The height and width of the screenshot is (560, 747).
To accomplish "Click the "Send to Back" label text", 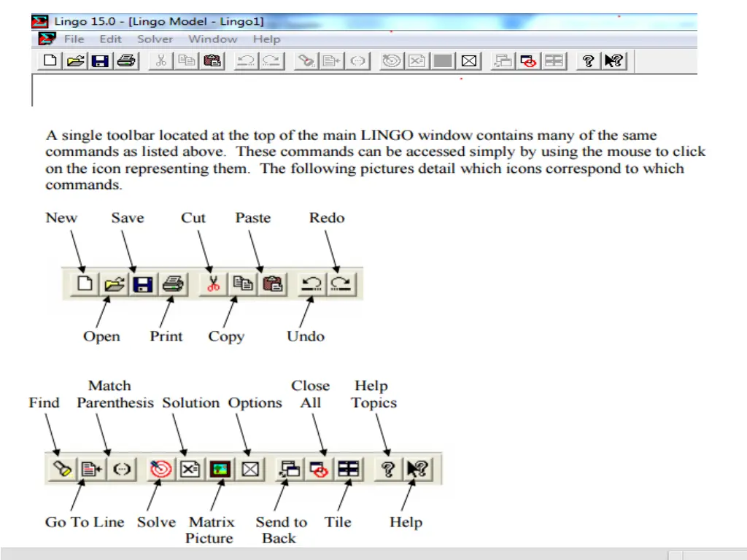I will click(x=281, y=530).
